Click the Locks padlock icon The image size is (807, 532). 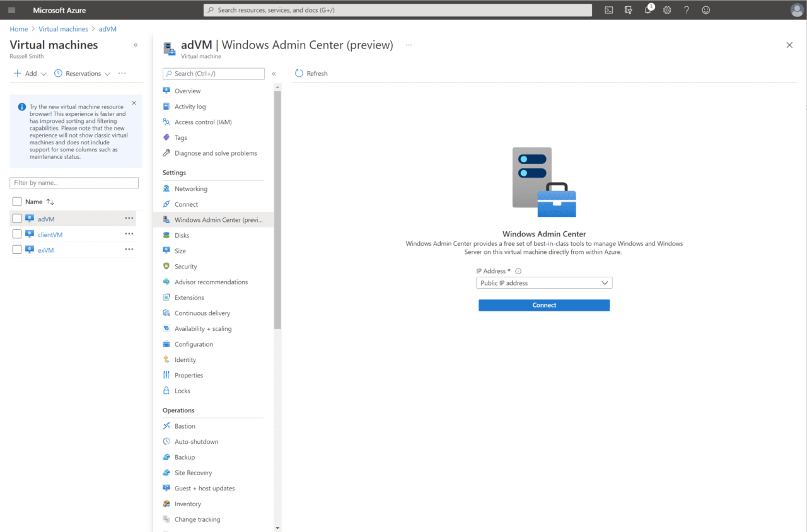click(166, 391)
